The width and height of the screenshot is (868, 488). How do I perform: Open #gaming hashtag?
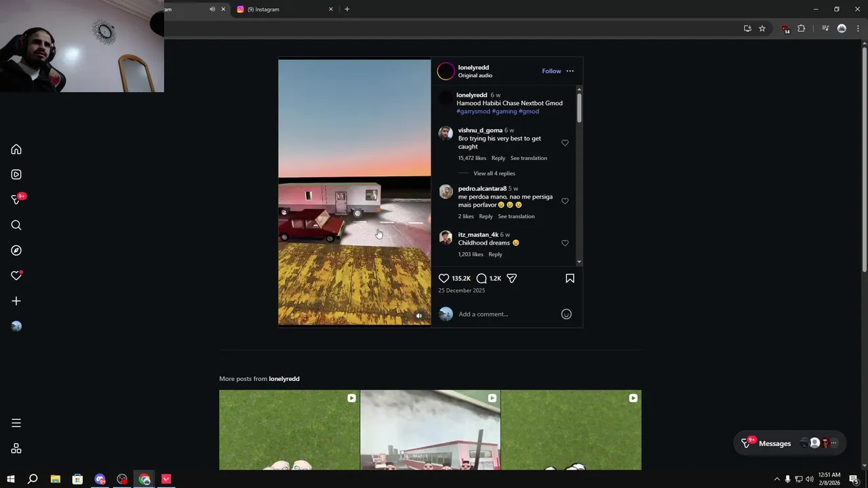click(504, 111)
